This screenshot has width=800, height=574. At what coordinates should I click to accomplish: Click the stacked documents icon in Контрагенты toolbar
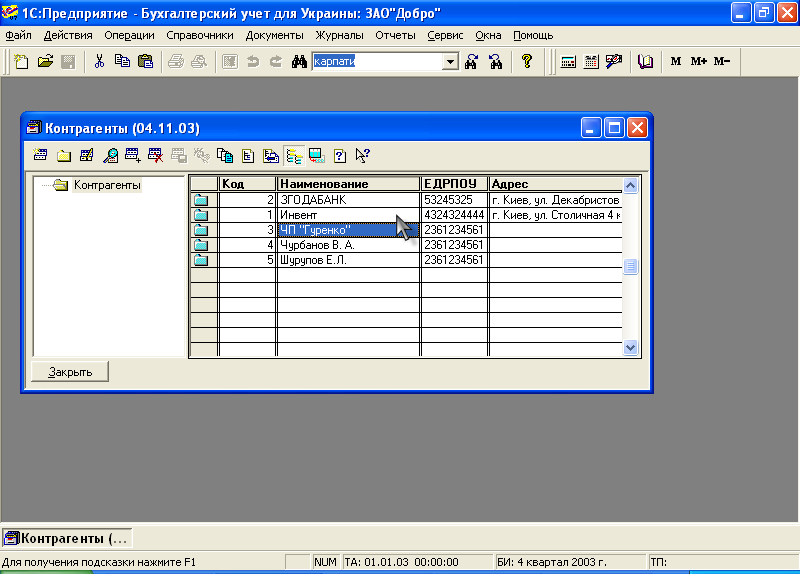pos(225,156)
